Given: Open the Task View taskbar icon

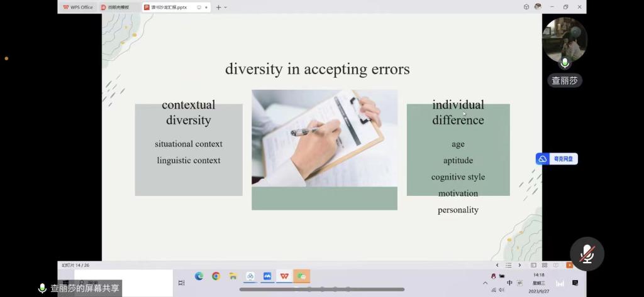Looking at the screenshot, I should click(x=181, y=283).
